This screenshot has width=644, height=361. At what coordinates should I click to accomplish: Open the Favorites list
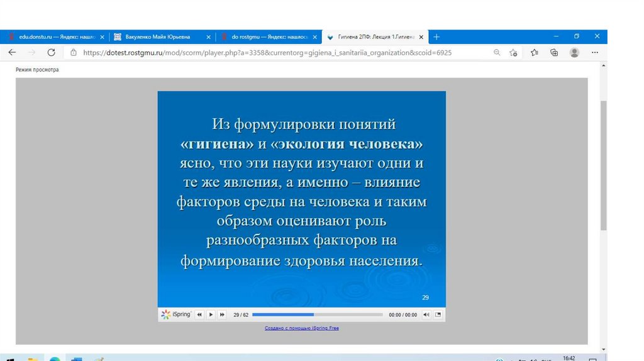pyautogui.click(x=535, y=53)
